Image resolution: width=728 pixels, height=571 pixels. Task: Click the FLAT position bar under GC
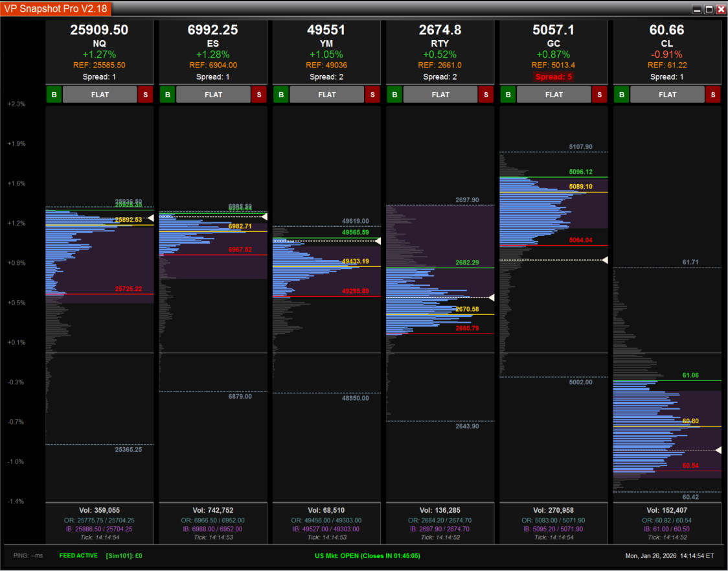pos(553,94)
